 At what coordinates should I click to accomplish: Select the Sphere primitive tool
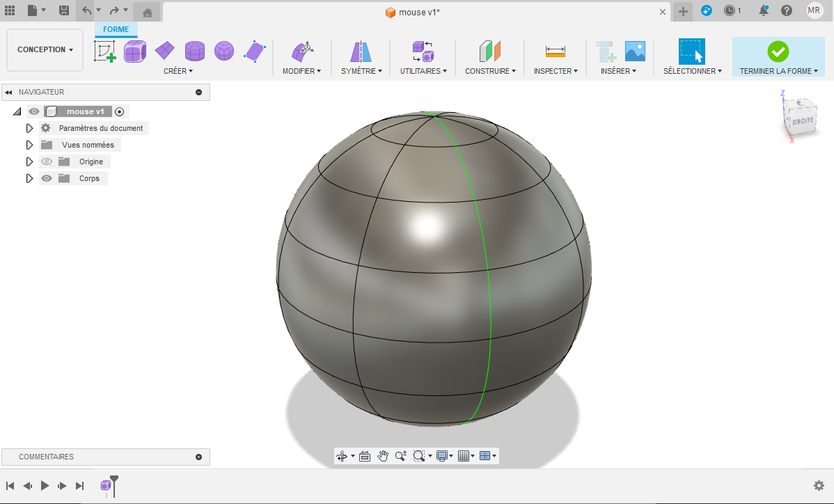click(223, 52)
